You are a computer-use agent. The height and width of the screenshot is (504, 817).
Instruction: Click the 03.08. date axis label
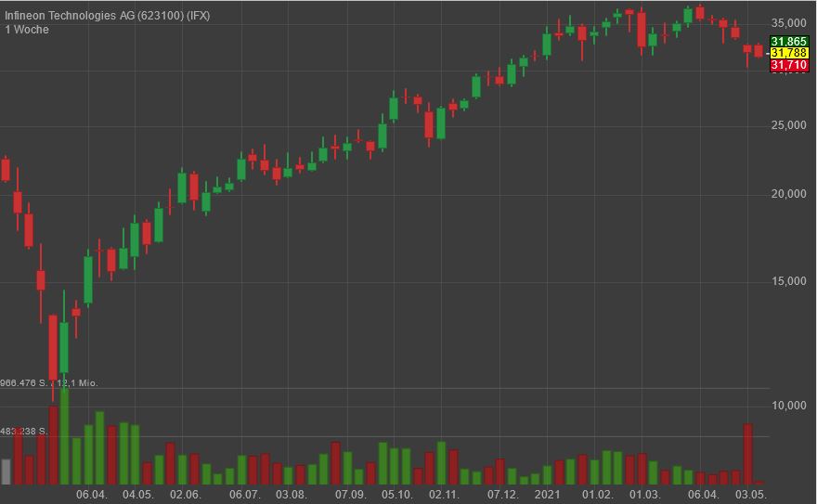point(292,494)
